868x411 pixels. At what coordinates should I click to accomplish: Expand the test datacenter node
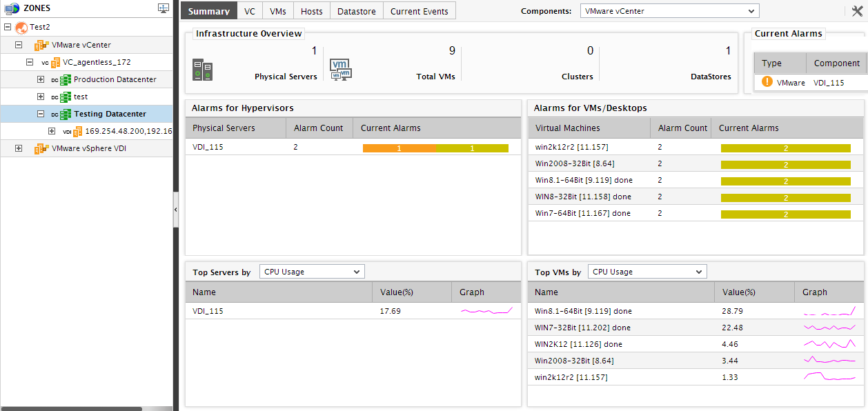(41, 97)
